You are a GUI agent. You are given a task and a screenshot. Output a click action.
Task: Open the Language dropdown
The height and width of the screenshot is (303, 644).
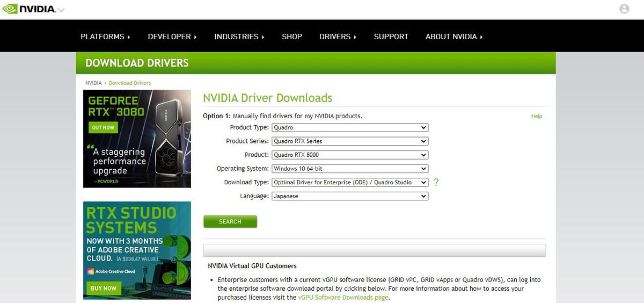pos(350,197)
